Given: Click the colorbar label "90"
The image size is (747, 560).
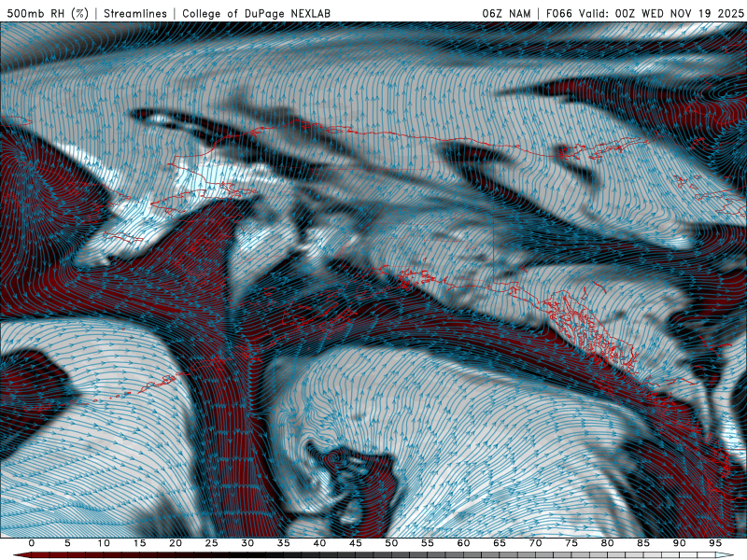Looking at the screenshot, I should coord(680,543).
